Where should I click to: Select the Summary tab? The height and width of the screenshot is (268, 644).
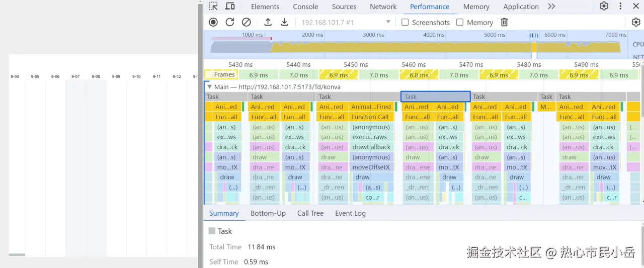(x=224, y=213)
